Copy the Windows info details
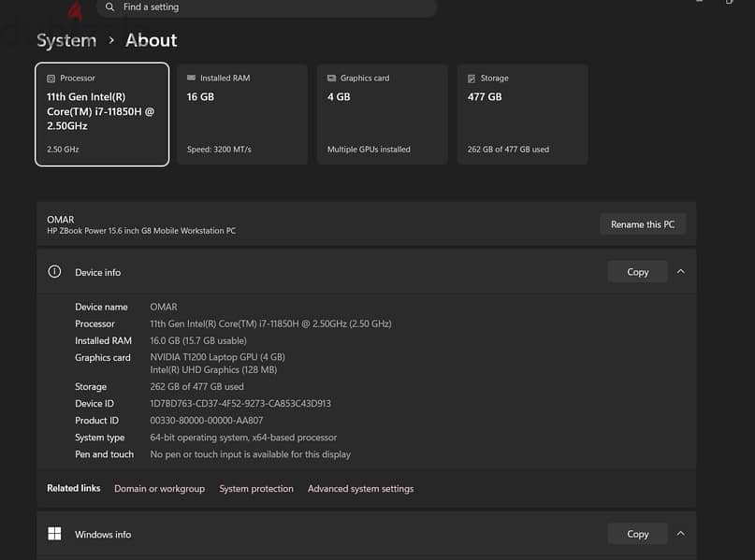755x560 pixels. [637, 534]
